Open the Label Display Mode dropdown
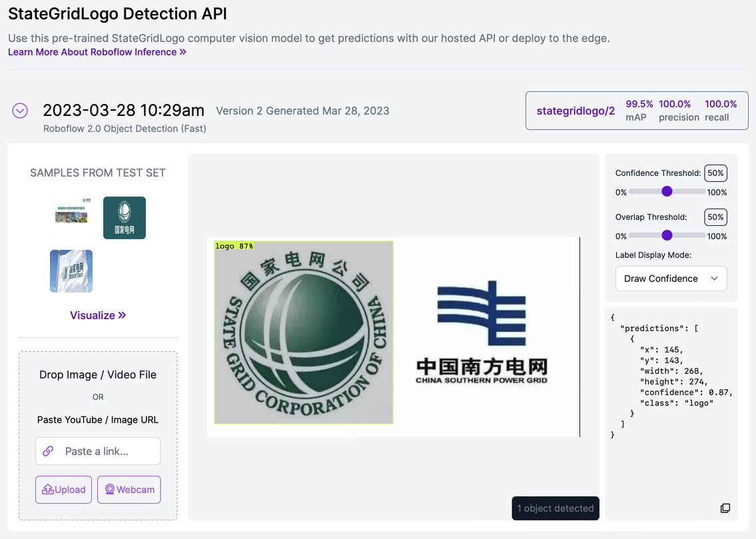This screenshot has width=756, height=539. [671, 278]
